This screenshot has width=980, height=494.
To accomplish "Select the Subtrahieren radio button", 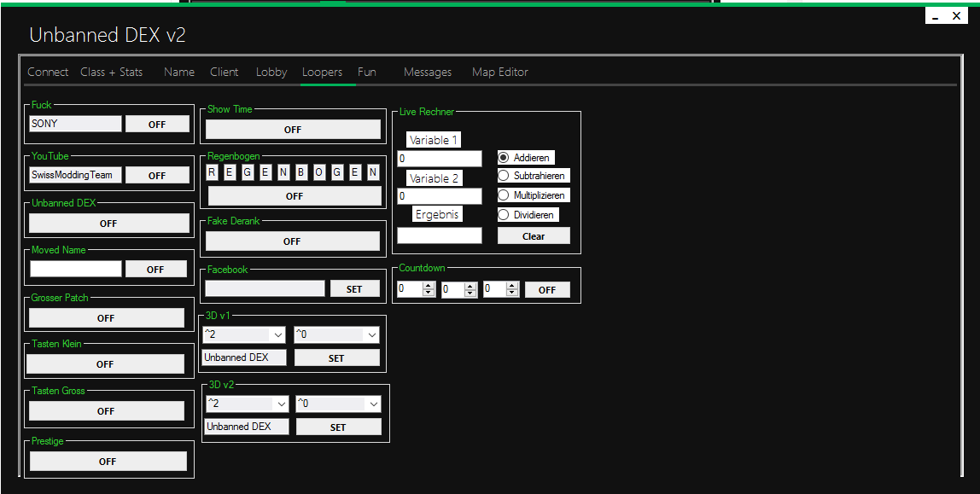I will (x=504, y=176).
